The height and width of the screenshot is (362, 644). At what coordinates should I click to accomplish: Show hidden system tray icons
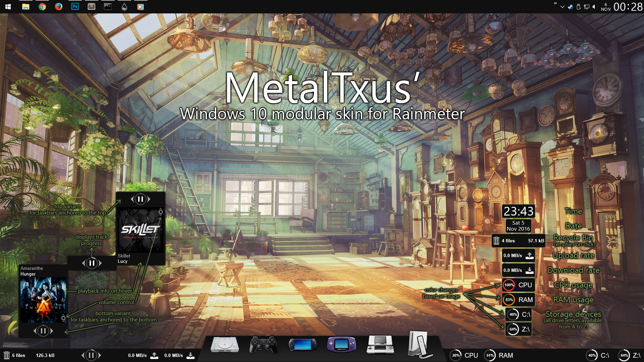tap(562, 7)
